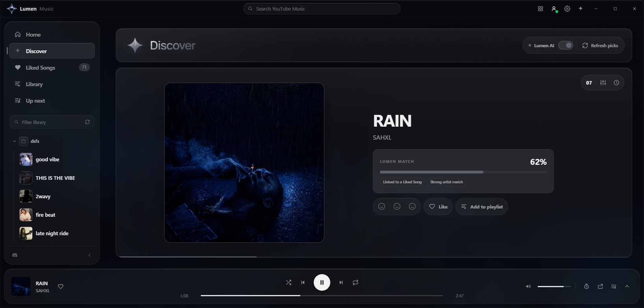Click the sparkle icon in the title bar

click(x=581, y=9)
